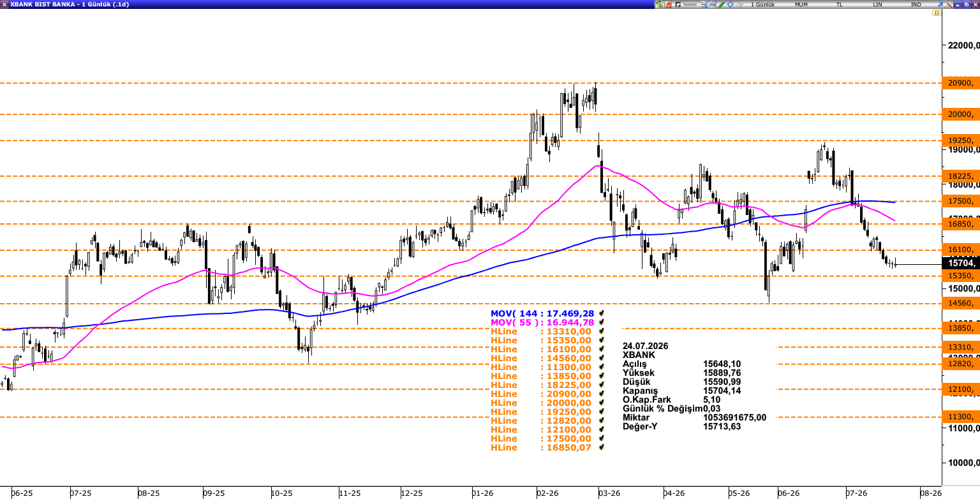Click the blue four-arrow move icon
Image resolution: width=980 pixels, height=499 pixels.
731,4
